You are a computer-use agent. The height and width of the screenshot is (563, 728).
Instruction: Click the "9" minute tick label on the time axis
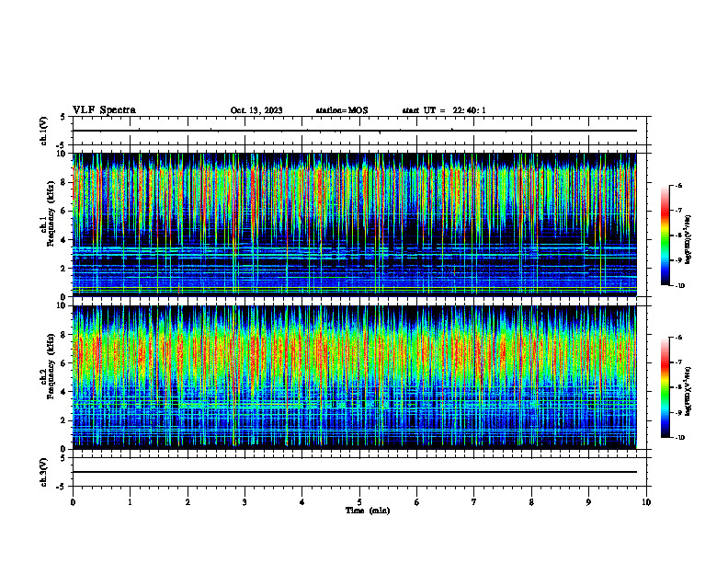[588, 502]
